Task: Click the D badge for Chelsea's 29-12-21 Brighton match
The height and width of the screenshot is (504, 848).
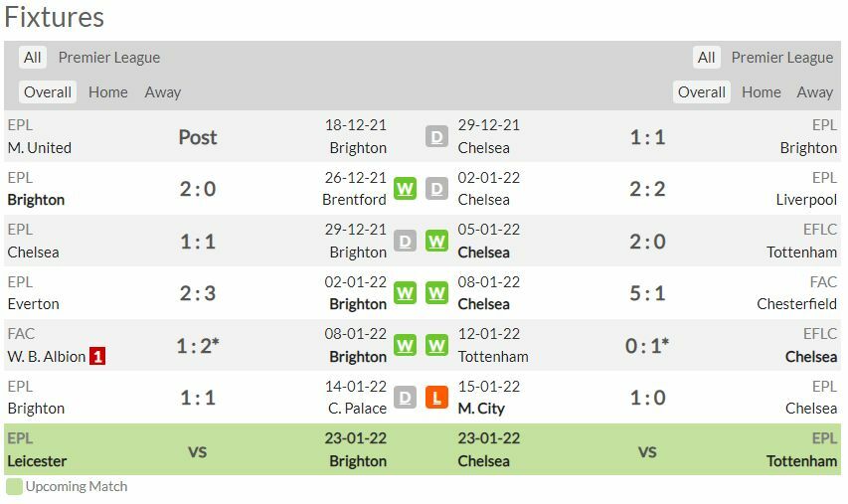Action: click(436, 137)
